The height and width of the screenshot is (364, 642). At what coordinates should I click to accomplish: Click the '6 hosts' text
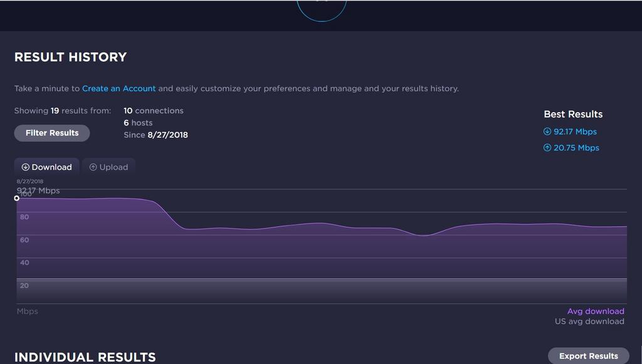(x=138, y=123)
